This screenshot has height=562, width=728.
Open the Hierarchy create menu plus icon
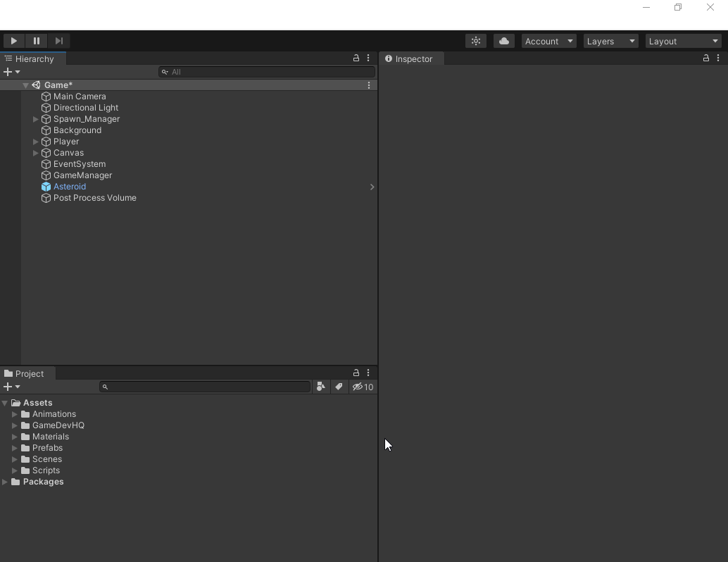pyautogui.click(x=7, y=72)
